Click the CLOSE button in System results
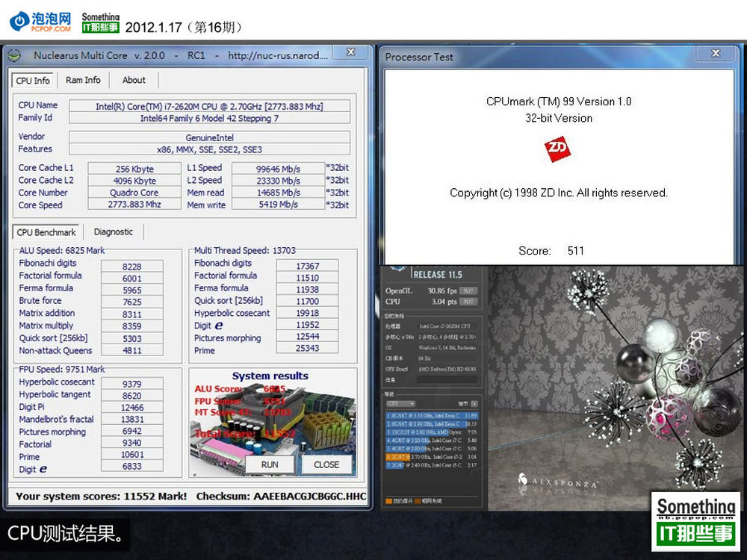This screenshot has height=560, width=747. point(326,464)
